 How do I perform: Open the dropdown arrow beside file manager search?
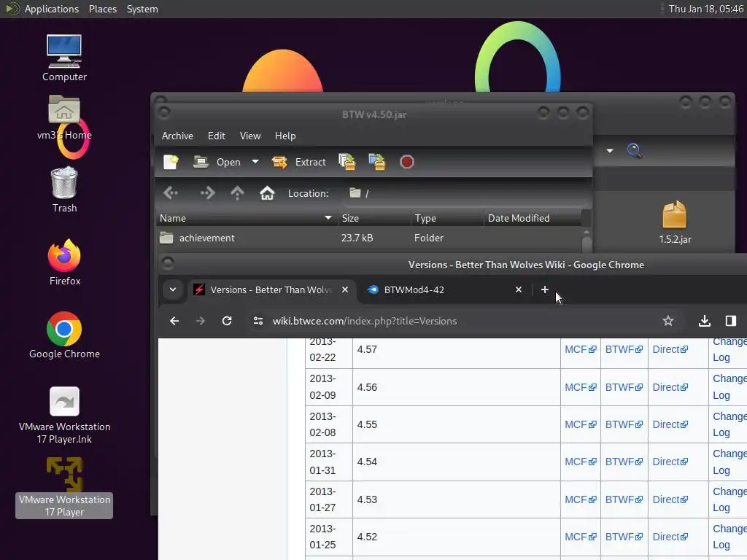[609, 150]
